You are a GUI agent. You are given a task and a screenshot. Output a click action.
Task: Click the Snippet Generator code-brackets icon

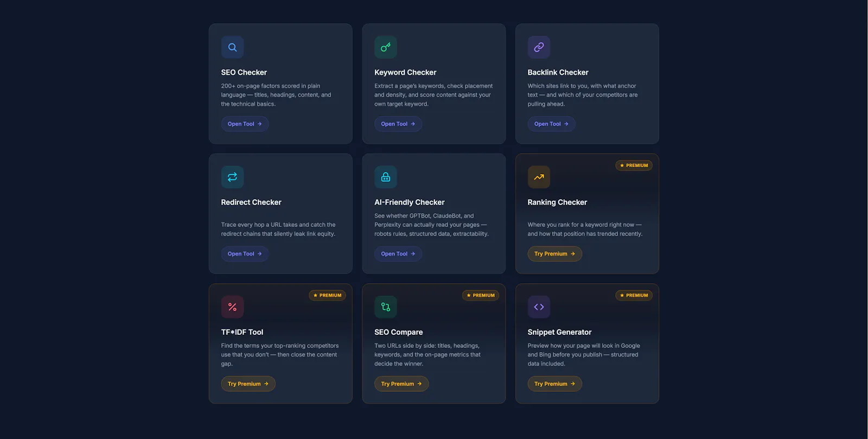[539, 307]
